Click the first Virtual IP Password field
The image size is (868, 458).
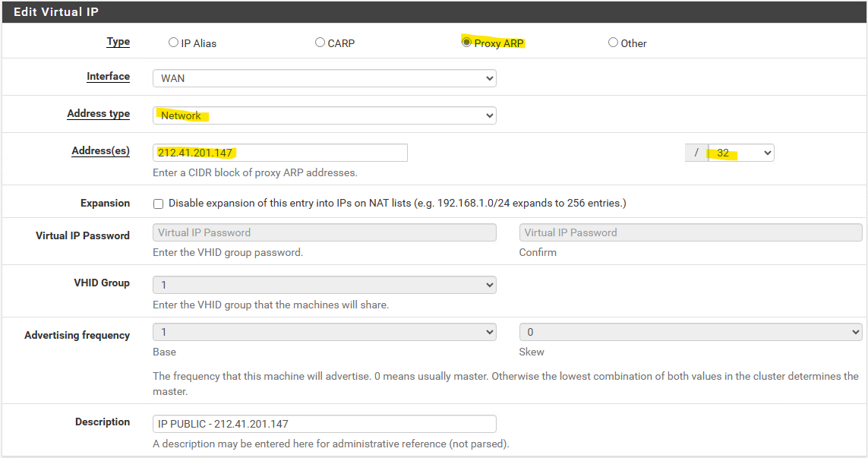324,232
